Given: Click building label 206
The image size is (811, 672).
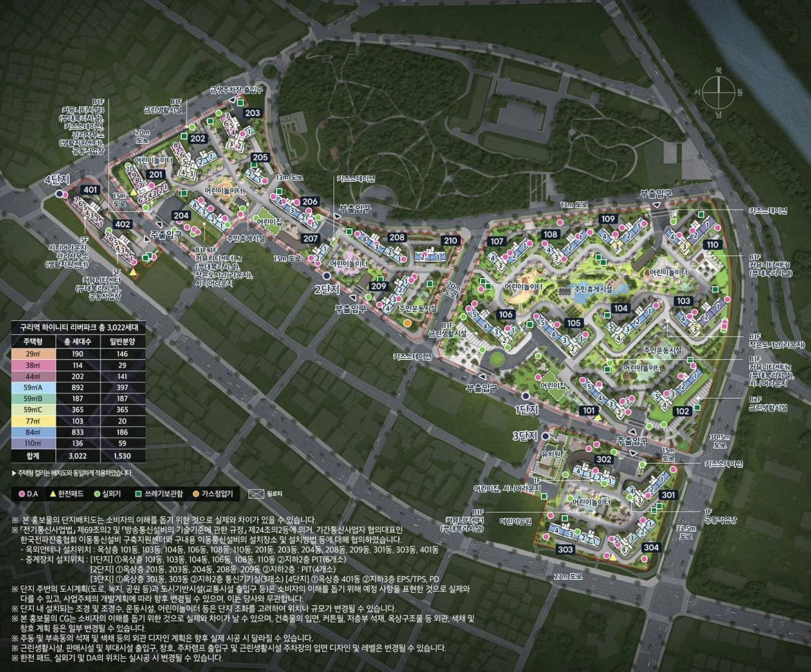Looking at the screenshot, I should point(310,202).
